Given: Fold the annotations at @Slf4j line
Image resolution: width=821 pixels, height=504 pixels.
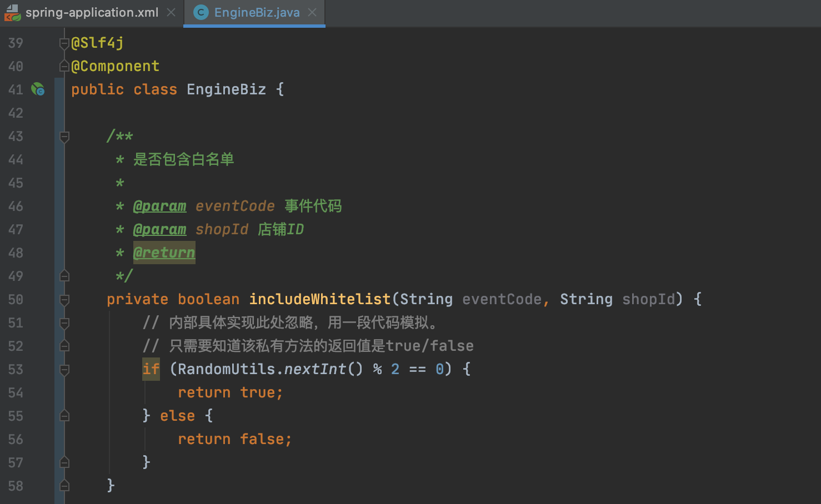Looking at the screenshot, I should coord(64,43).
